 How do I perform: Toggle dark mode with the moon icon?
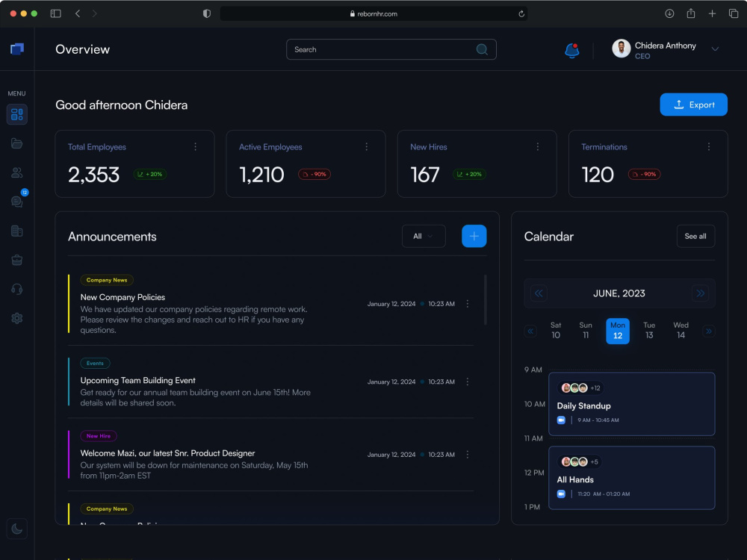pos(16,528)
